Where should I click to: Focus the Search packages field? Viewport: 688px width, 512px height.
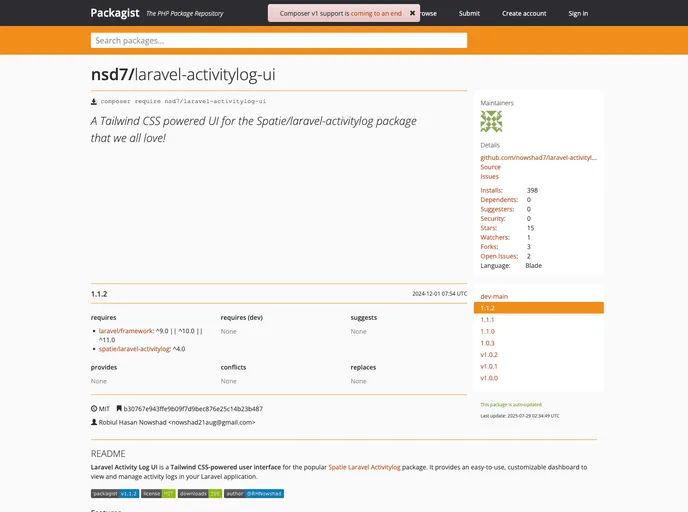coord(279,40)
